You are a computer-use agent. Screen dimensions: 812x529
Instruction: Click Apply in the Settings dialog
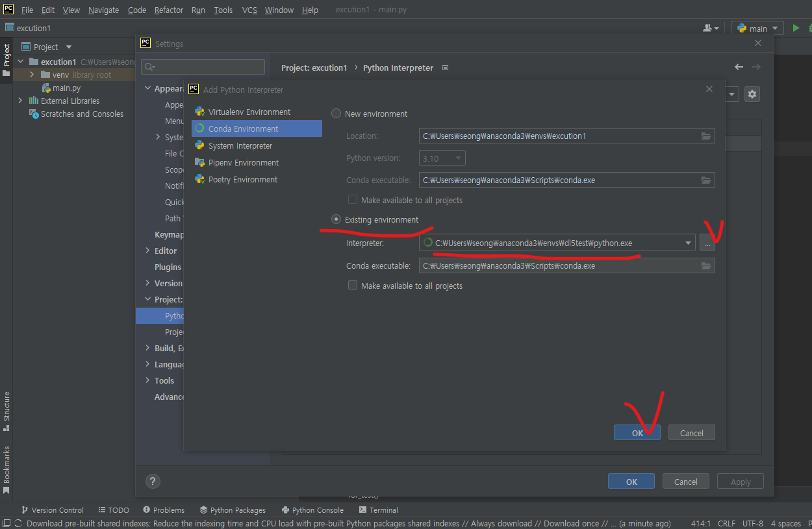(x=741, y=481)
